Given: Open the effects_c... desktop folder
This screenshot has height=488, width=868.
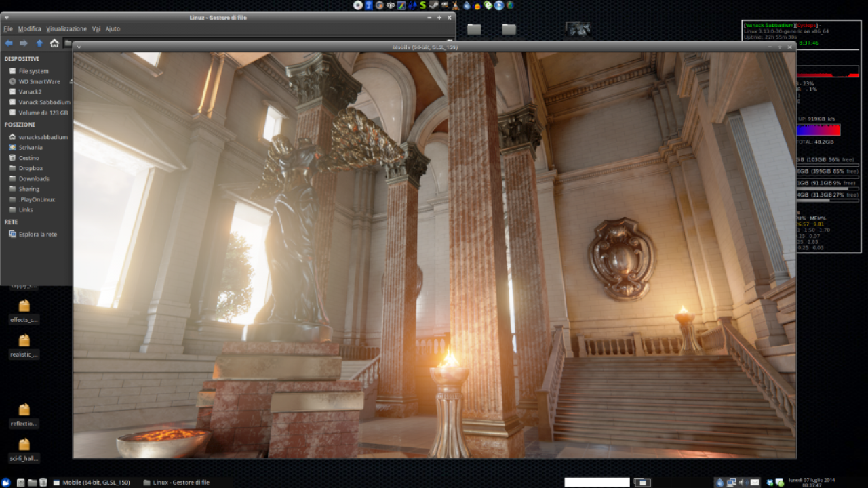Looking at the screenshot, I should pyautogui.click(x=24, y=312).
